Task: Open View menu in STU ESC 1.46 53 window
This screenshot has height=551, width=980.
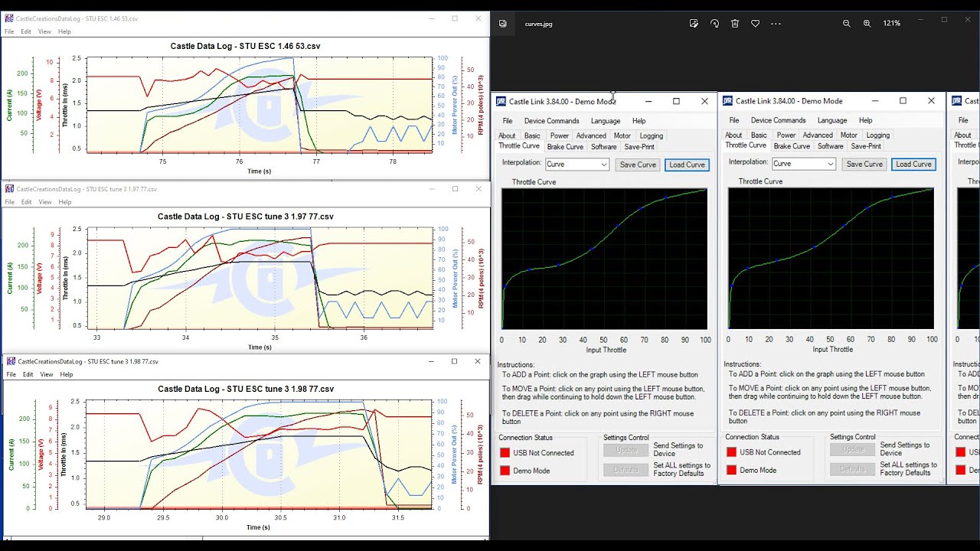Action: click(x=44, y=31)
